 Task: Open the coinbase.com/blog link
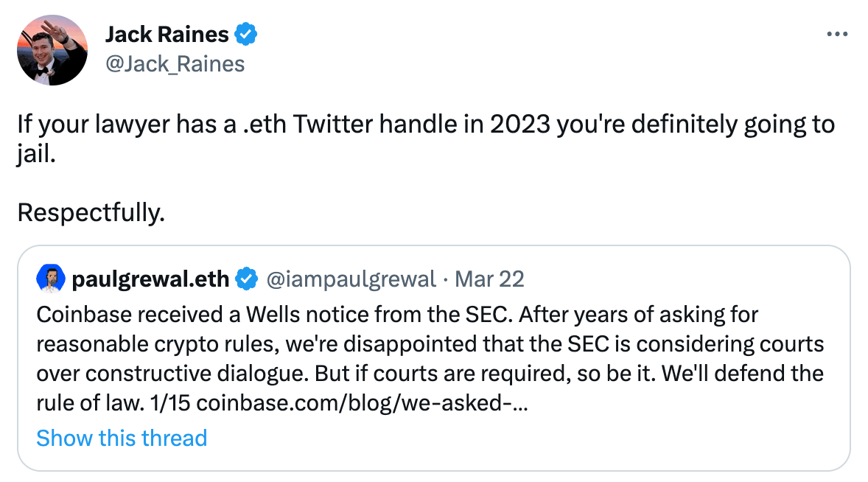(361, 404)
